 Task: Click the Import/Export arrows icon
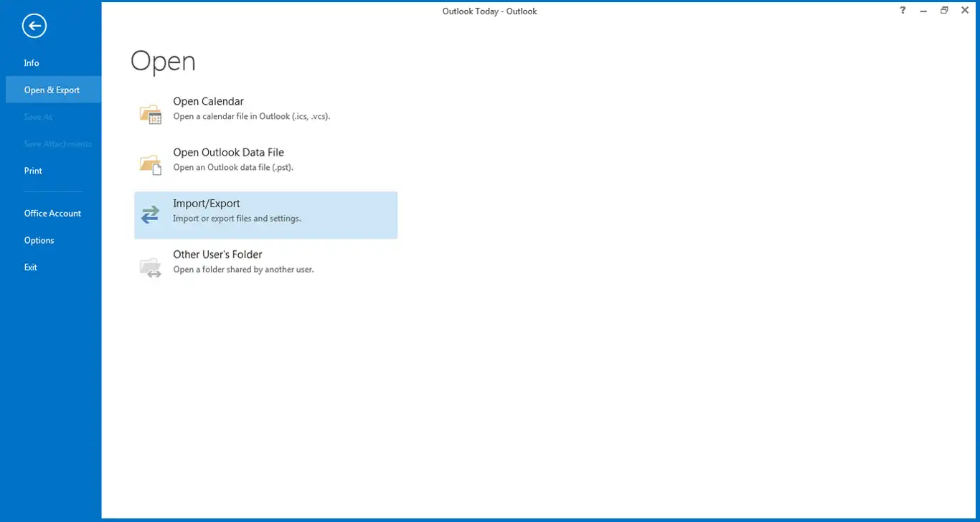tap(151, 214)
